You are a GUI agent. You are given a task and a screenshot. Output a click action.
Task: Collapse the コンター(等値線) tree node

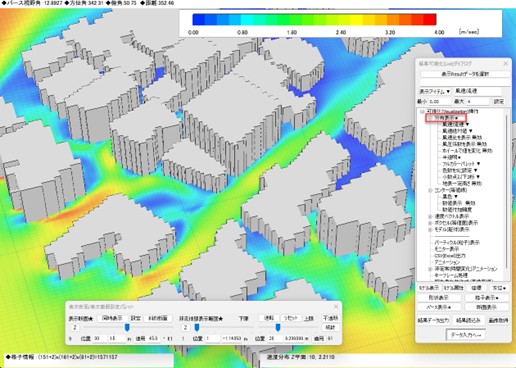pos(430,190)
